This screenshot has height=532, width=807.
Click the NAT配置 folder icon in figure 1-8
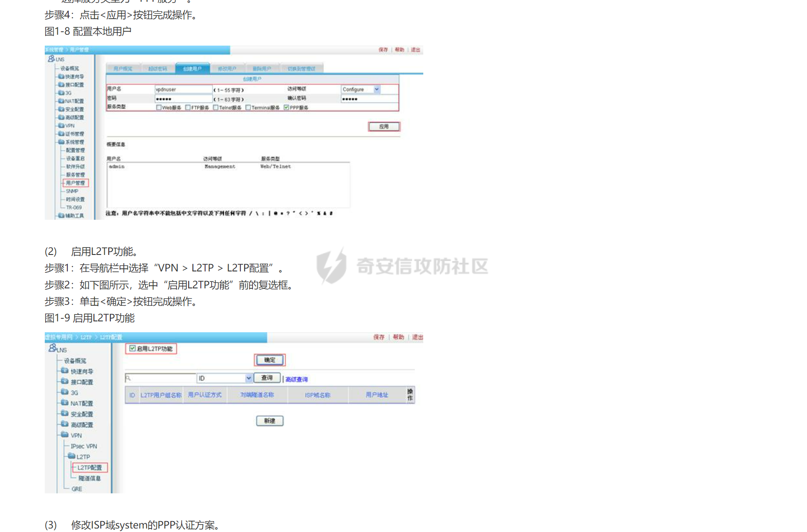(61, 101)
